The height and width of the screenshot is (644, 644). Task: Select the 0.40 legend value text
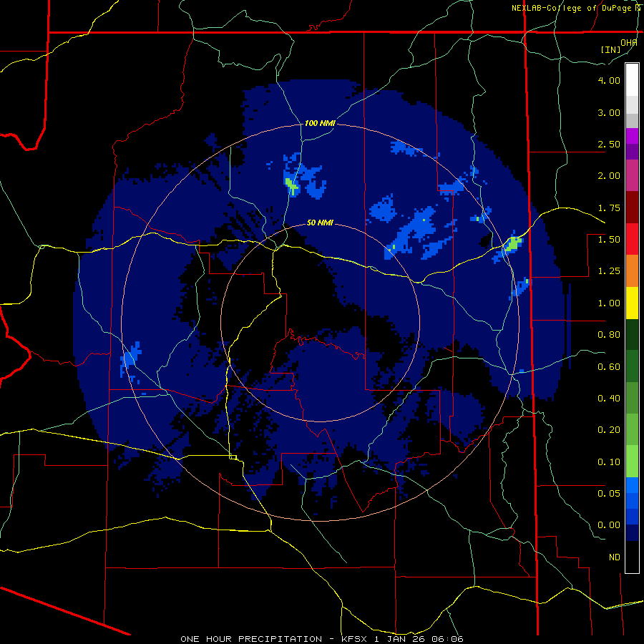[x=609, y=399]
